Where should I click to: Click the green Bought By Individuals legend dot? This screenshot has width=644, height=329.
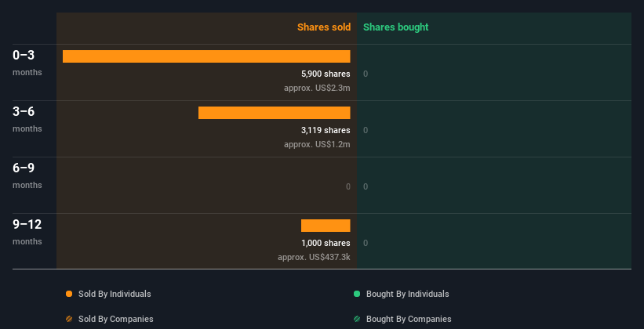[x=357, y=294]
